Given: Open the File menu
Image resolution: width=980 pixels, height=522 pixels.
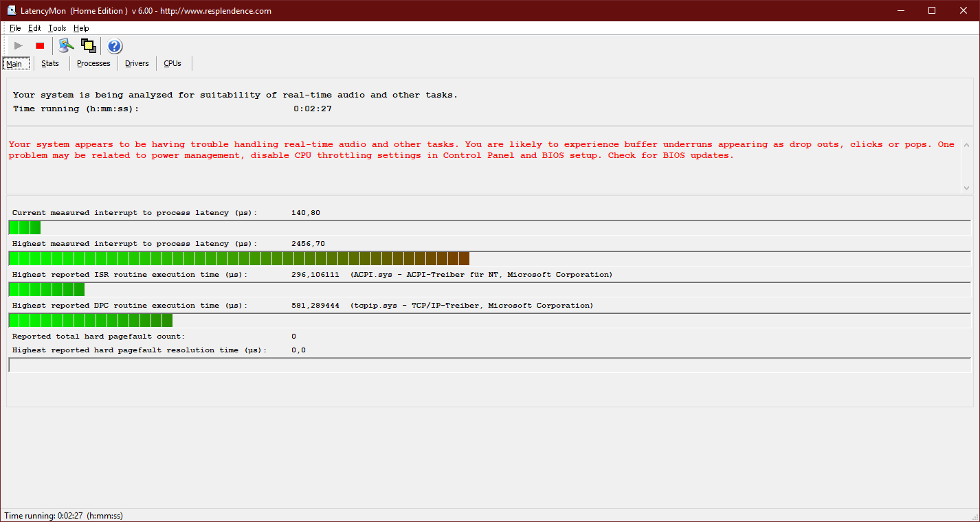Looking at the screenshot, I should coord(15,28).
